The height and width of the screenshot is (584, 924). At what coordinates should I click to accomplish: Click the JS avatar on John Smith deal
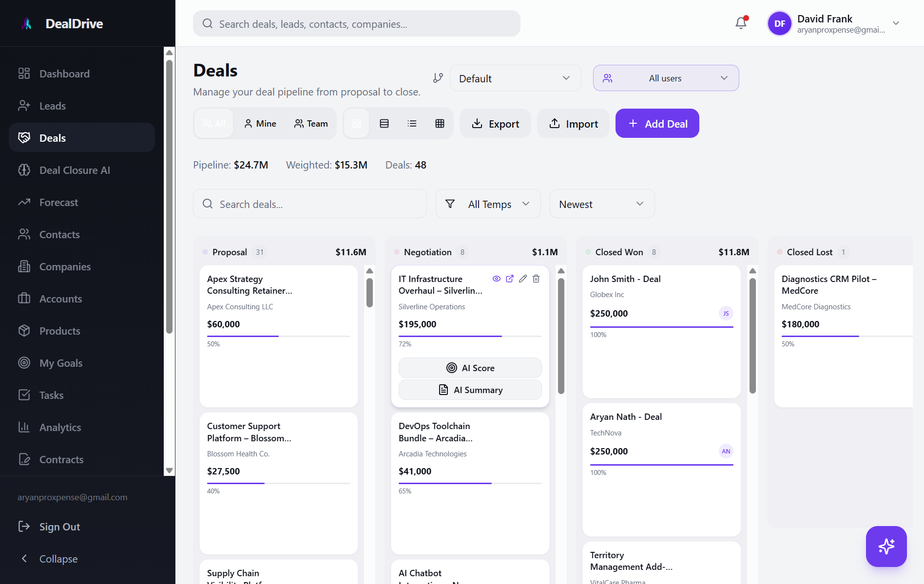(x=726, y=313)
